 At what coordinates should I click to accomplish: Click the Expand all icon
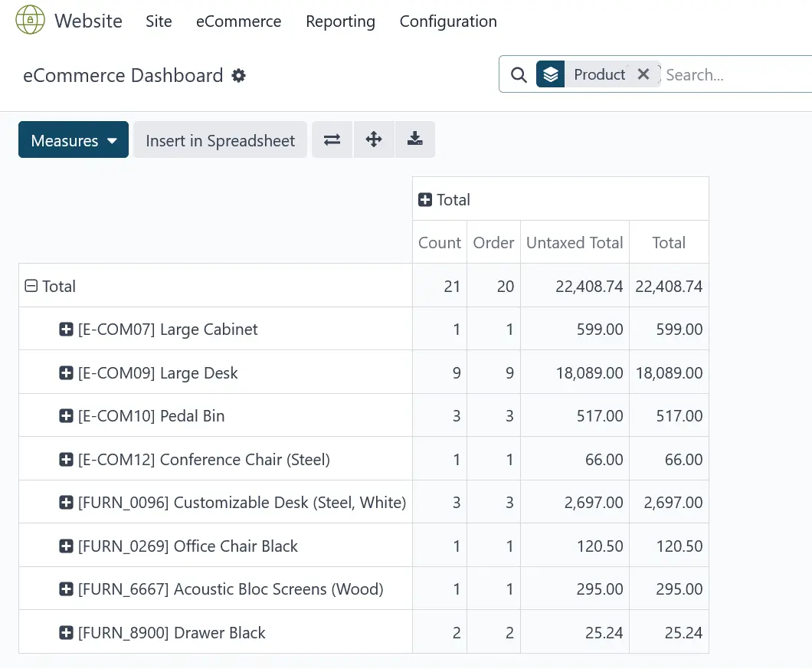[374, 139]
